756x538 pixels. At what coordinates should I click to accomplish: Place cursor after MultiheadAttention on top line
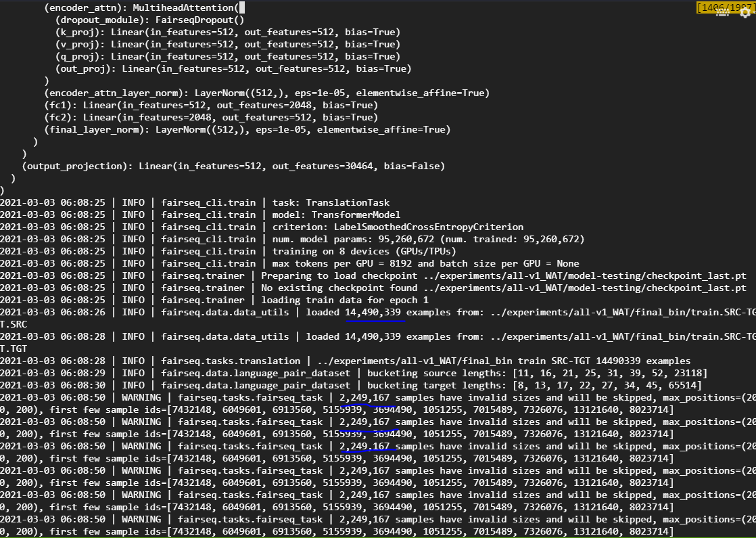[x=241, y=7]
